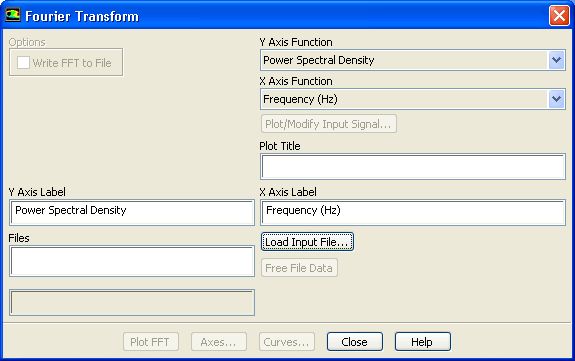Click the X Axis Function label

pyautogui.click(x=296, y=81)
